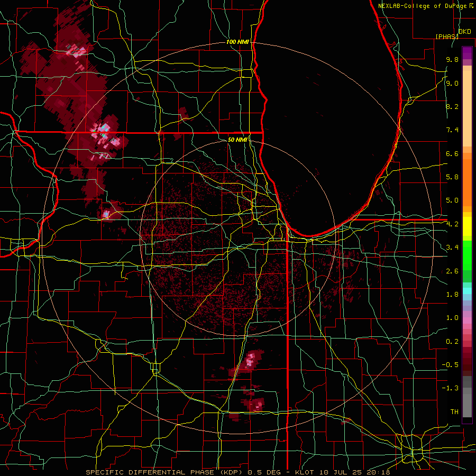Click the [PHAS] legend heading
The image size is (476, 476).
point(447,36)
